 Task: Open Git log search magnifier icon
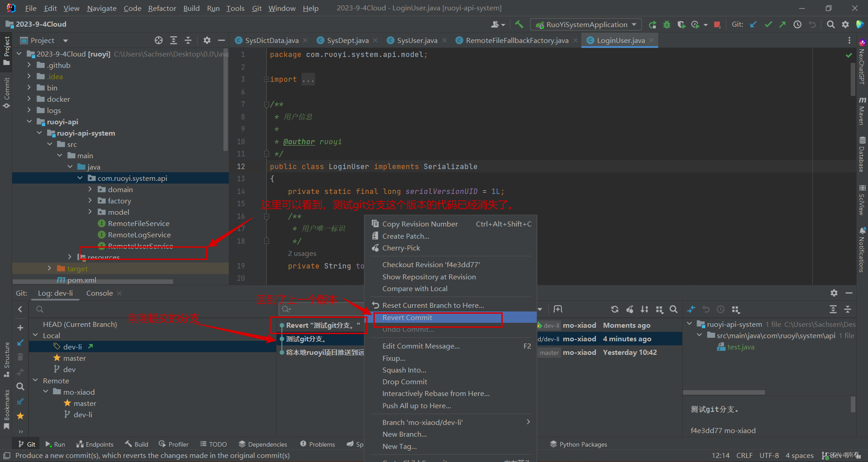[x=674, y=309]
